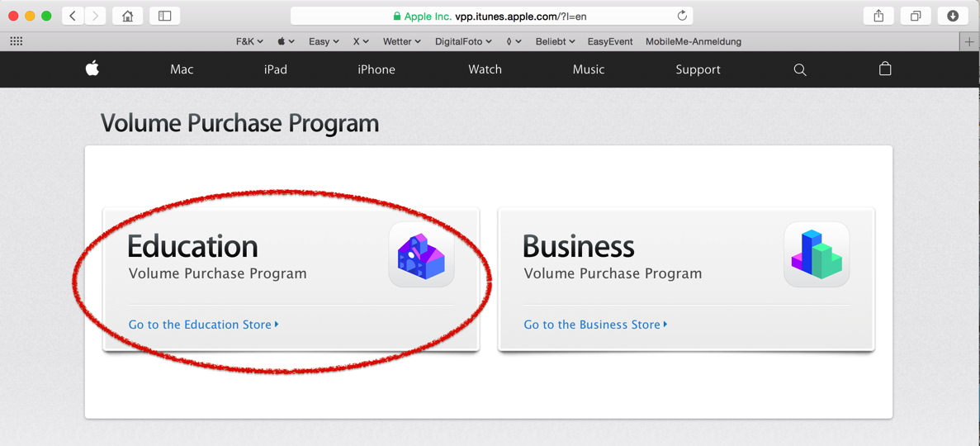Image resolution: width=980 pixels, height=446 pixels.
Task: Click the Safari forward arrow button
Action: pyautogui.click(x=95, y=16)
